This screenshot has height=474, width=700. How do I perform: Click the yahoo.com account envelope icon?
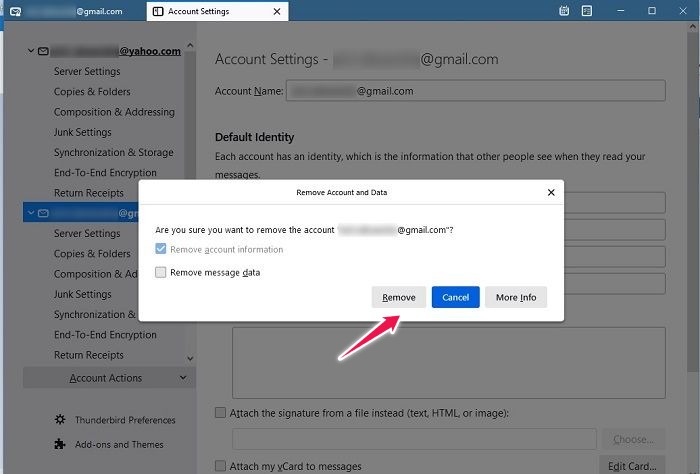(43, 51)
